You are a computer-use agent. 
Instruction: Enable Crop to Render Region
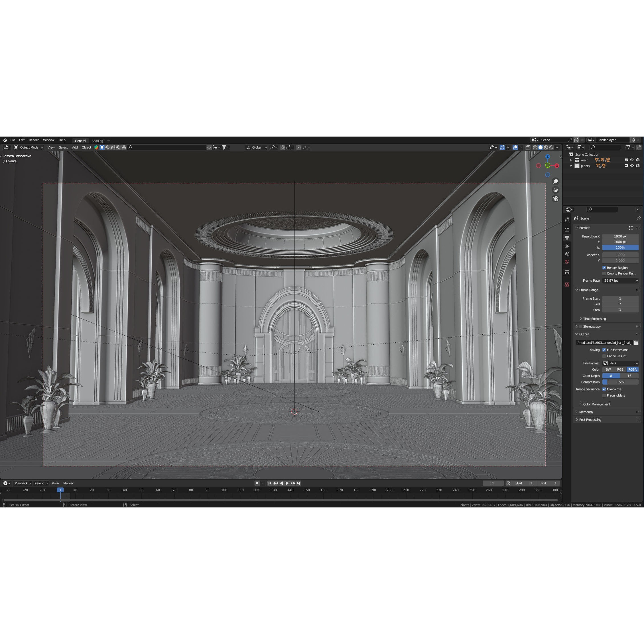[604, 273]
